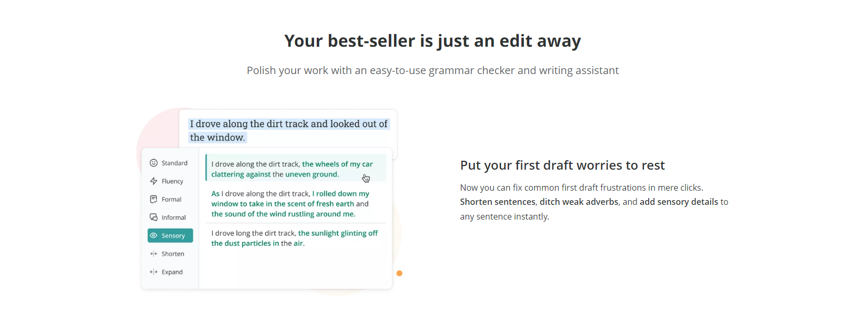Viewport: 868px width, 322px height.
Task: Pick the Shorten mode label
Action: pos(173,254)
